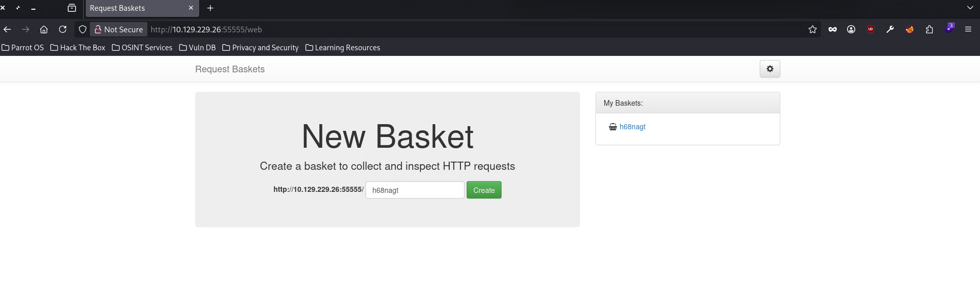Close the Request Baskets tab

(191, 8)
